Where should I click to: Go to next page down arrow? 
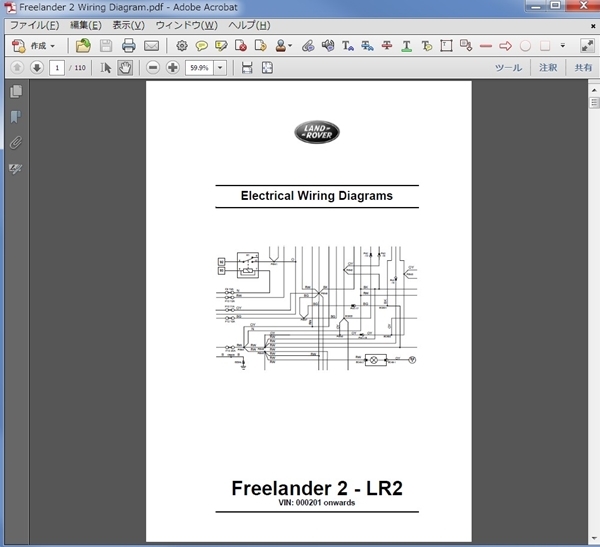[37, 68]
